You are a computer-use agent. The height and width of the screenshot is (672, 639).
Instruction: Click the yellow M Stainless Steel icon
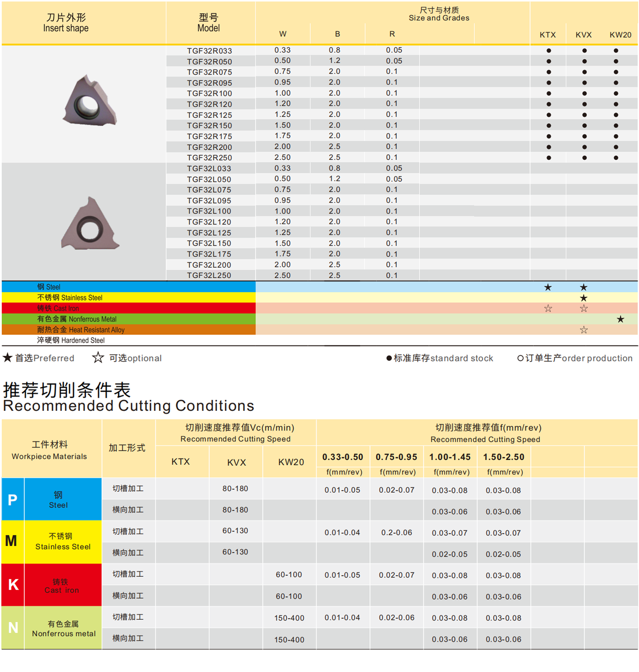(12, 542)
